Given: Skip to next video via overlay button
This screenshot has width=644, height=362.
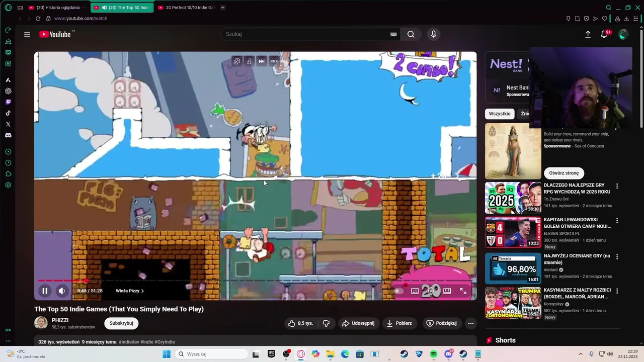Looking at the screenshot, I should (x=261, y=61).
